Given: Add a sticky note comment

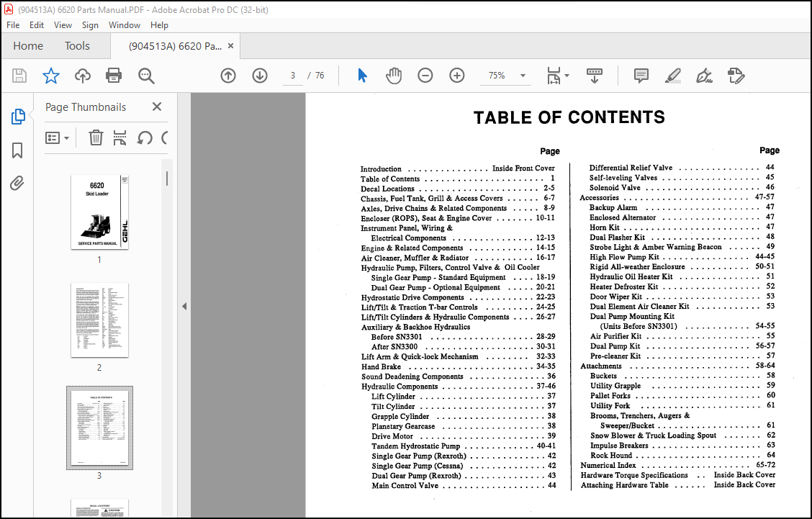Looking at the screenshot, I should 641,76.
